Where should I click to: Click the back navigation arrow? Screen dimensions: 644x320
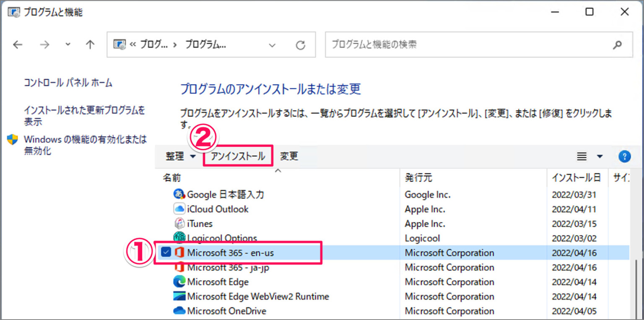[18, 44]
